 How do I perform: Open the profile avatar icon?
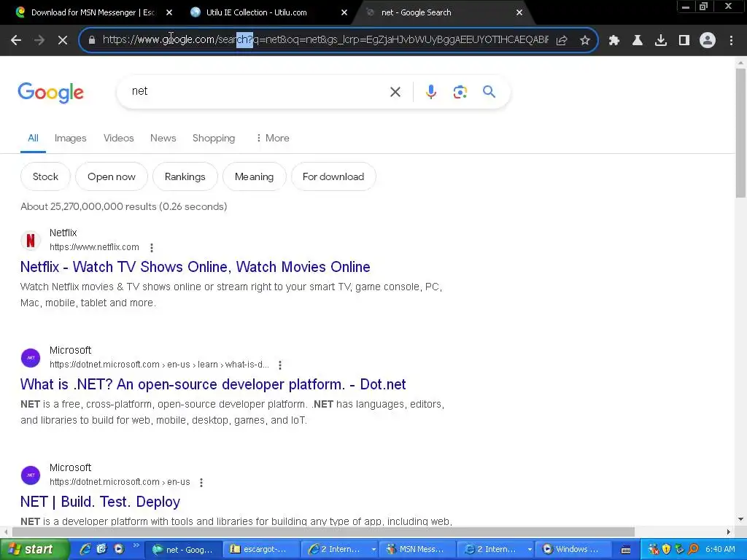pyautogui.click(x=708, y=41)
